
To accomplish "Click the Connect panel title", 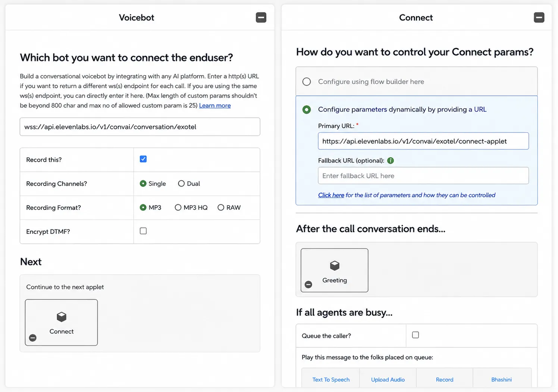I will tap(416, 18).
